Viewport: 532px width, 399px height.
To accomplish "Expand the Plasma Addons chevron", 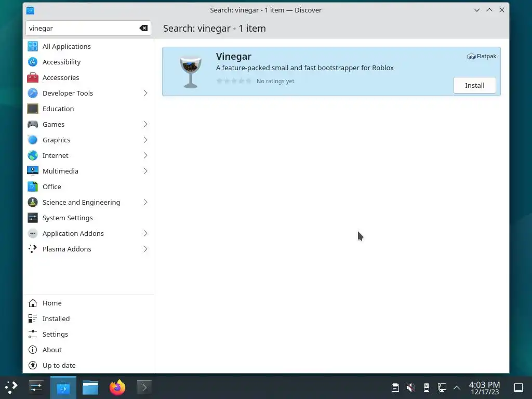I will coord(145,249).
